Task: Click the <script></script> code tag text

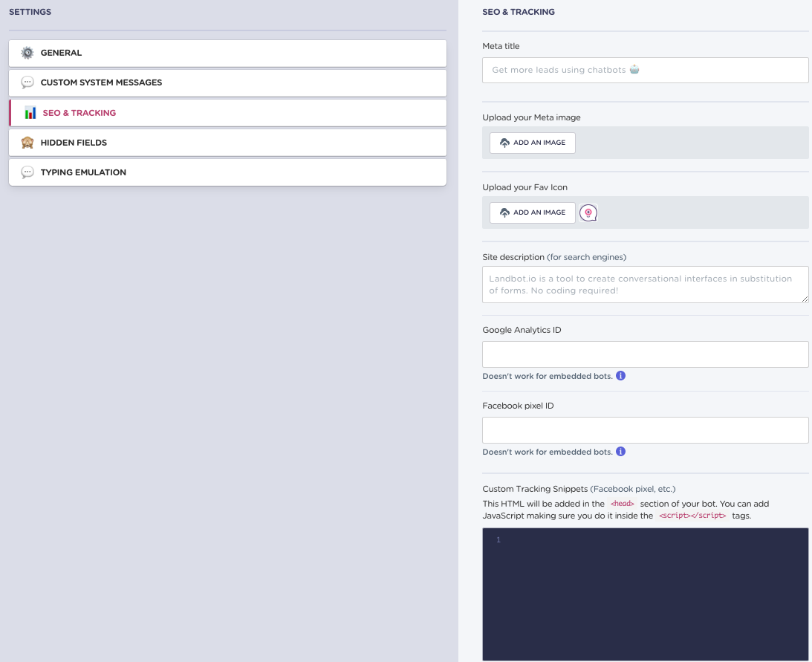Action: 692,516
